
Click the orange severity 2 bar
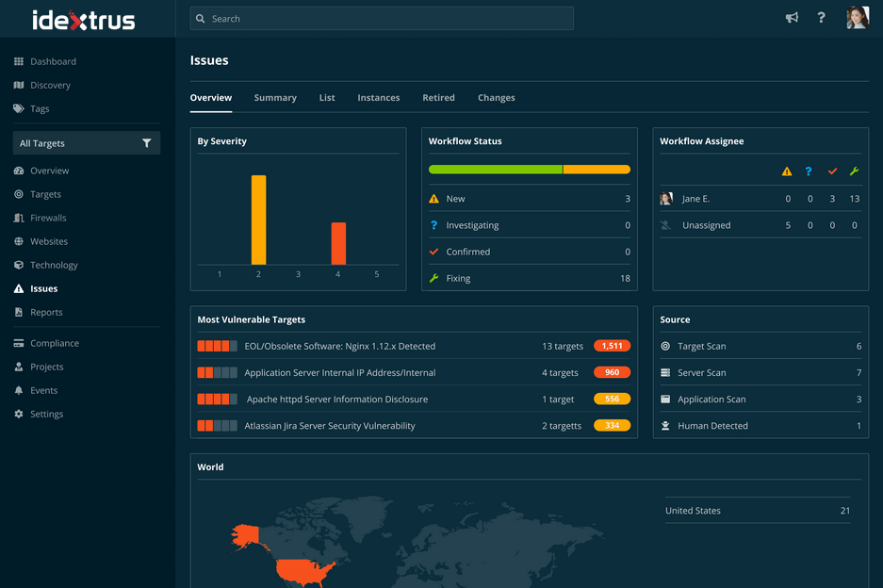point(258,220)
